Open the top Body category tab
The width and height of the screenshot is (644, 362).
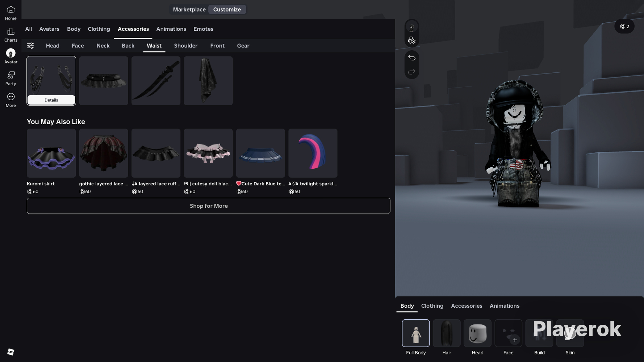tap(74, 29)
